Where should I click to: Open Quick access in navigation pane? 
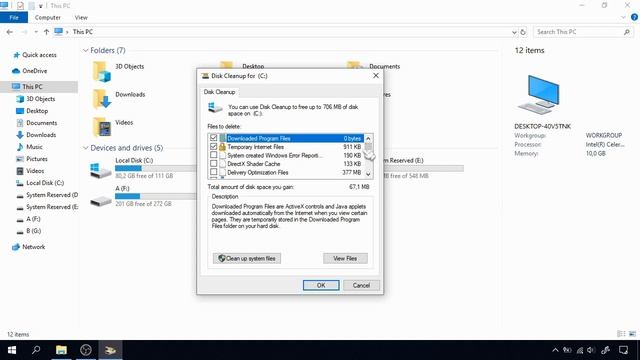tap(39, 55)
